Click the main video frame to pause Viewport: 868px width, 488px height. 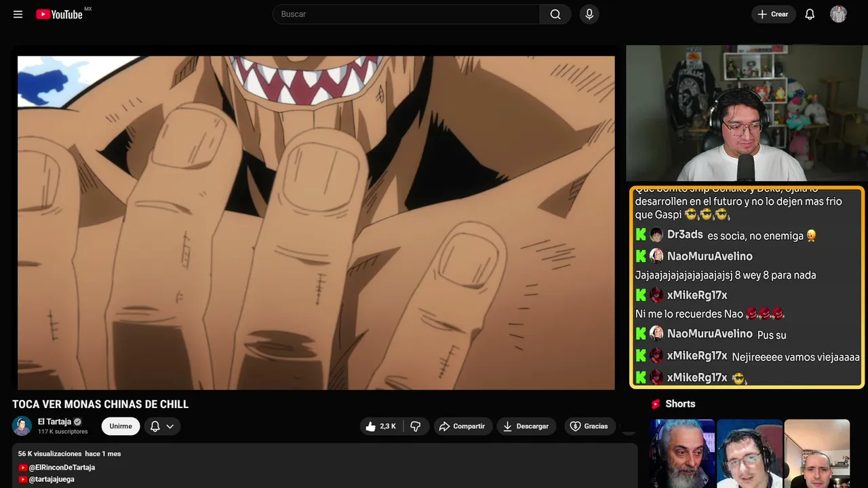click(316, 223)
